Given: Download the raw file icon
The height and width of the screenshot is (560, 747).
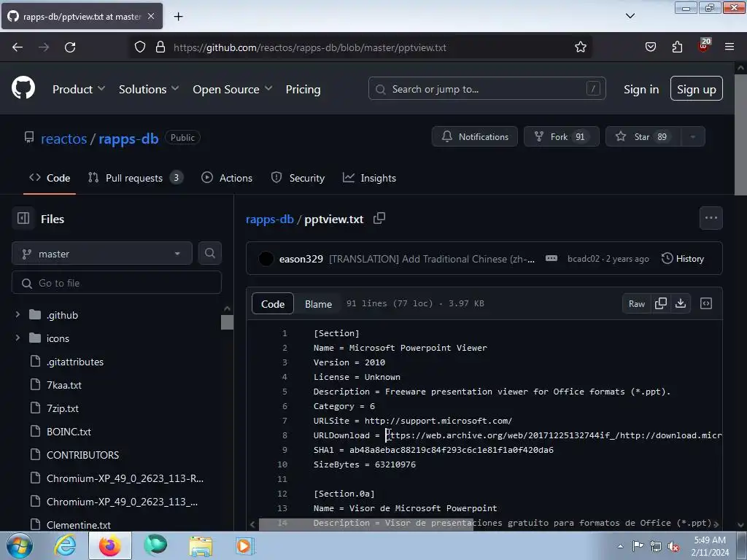Looking at the screenshot, I should 681,303.
